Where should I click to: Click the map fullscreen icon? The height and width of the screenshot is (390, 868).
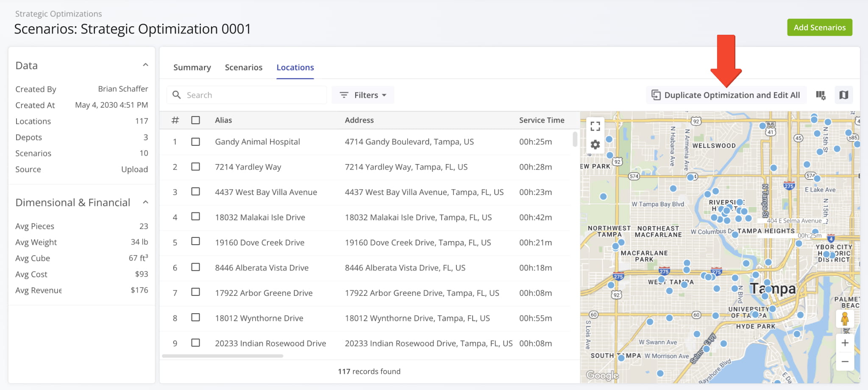coord(595,126)
